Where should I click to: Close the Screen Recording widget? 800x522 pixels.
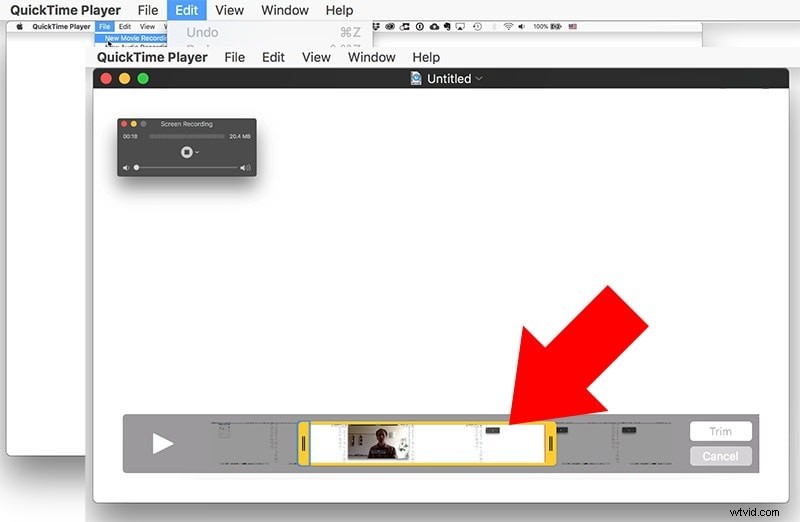pos(124,124)
